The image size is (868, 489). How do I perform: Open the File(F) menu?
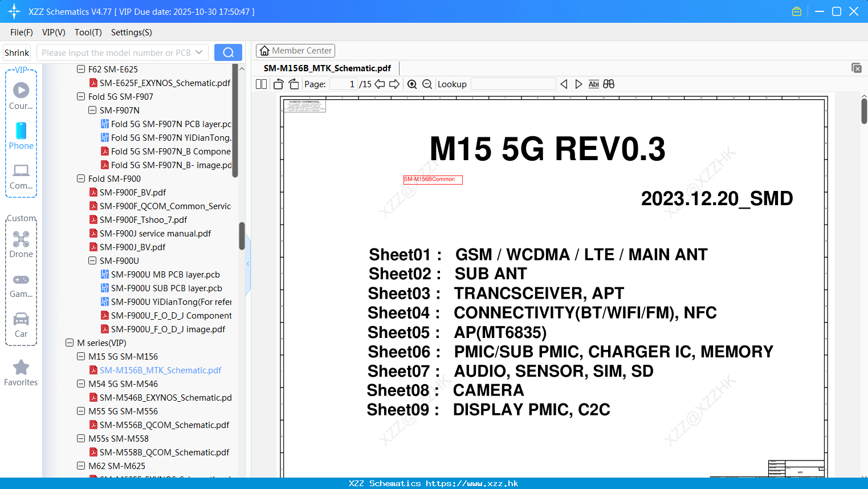pyautogui.click(x=22, y=32)
